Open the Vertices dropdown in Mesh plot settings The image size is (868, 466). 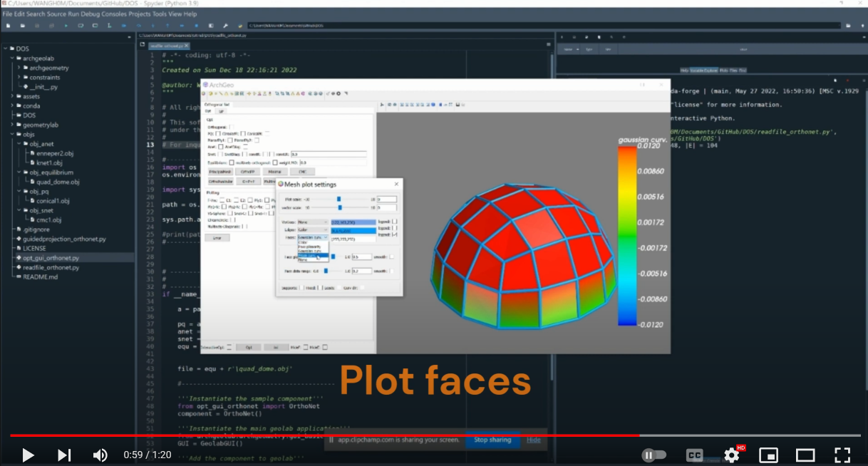[313, 222]
